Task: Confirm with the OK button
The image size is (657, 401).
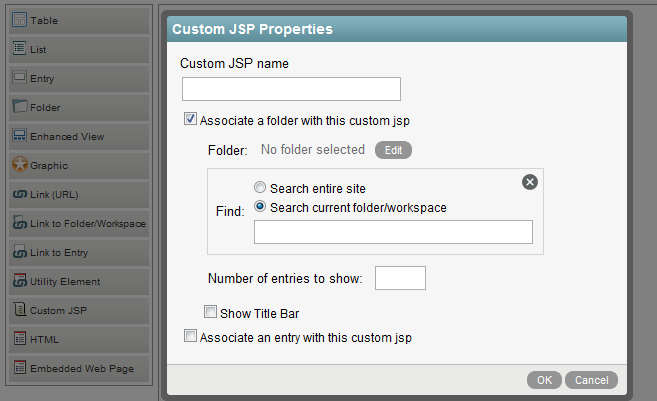Action: coord(544,380)
